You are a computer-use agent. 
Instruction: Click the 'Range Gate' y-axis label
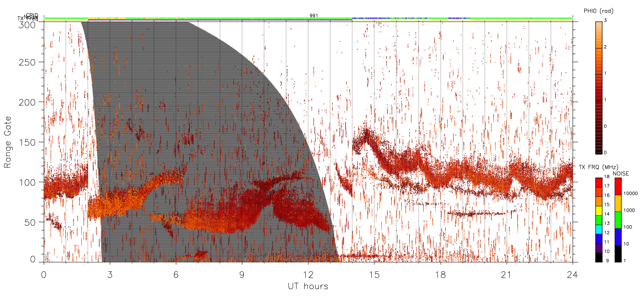pyautogui.click(x=9, y=141)
